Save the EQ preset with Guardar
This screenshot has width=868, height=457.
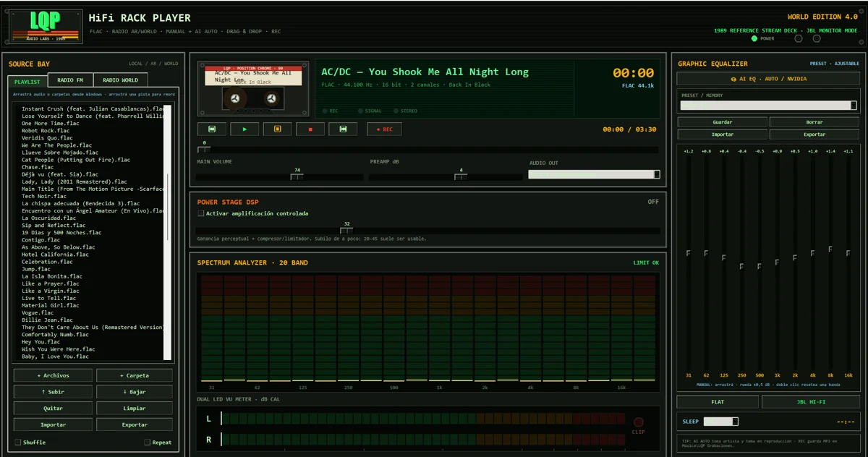(x=723, y=122)
